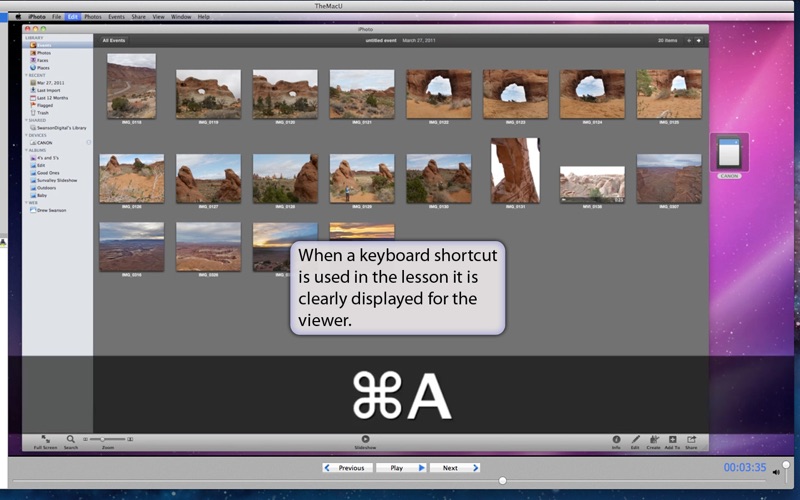Collapse the LIBRARY section in sidebar
The image size is (800, 500).
[34, 38]
